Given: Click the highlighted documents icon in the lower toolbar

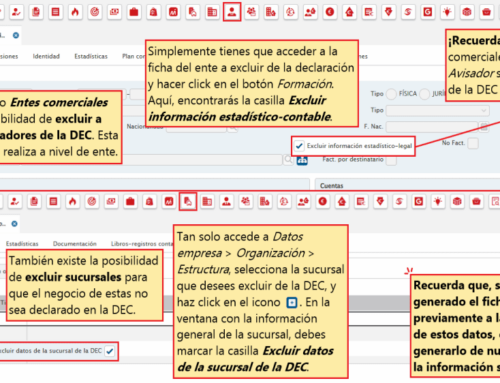Looking at the screenshot, I should [x=188, y=201].
